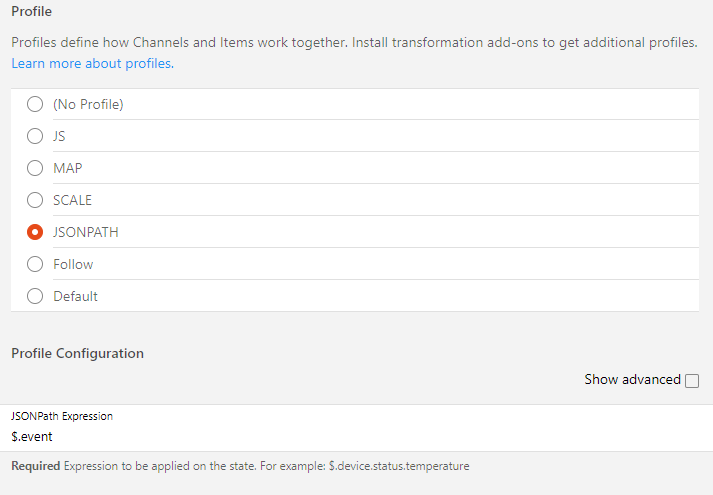Enable the Show advanced checkbox
Image resolution: width=713 pixels, height=495 pixels.
[692, 380]
